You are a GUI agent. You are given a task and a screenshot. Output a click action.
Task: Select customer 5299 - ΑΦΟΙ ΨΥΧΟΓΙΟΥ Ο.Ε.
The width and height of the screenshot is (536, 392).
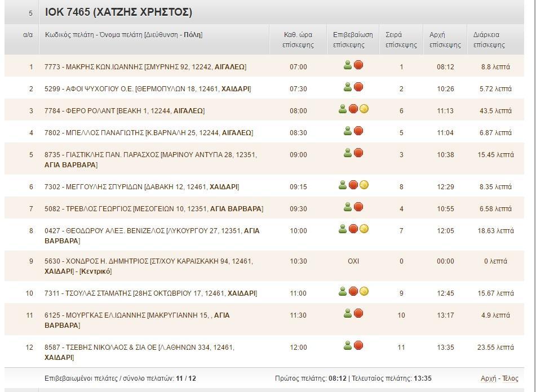click(148, 89)
